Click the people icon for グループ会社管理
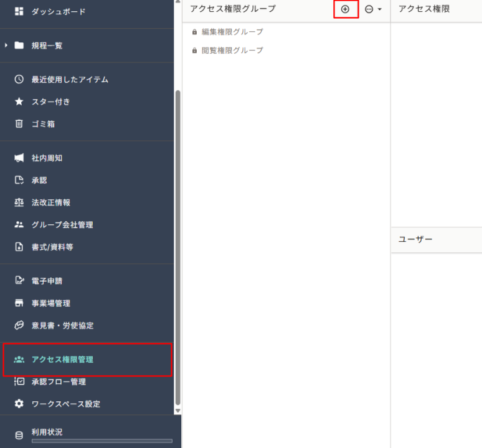 click(x=19, y=224)
